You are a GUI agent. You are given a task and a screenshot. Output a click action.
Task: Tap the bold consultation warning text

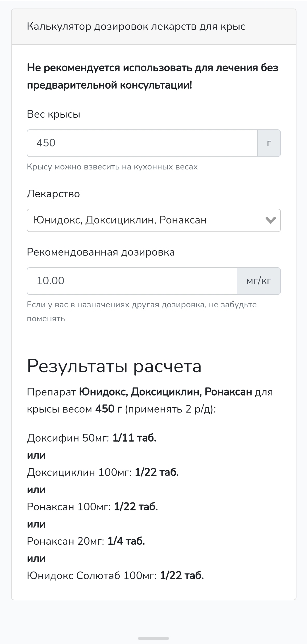pos(152,76)
